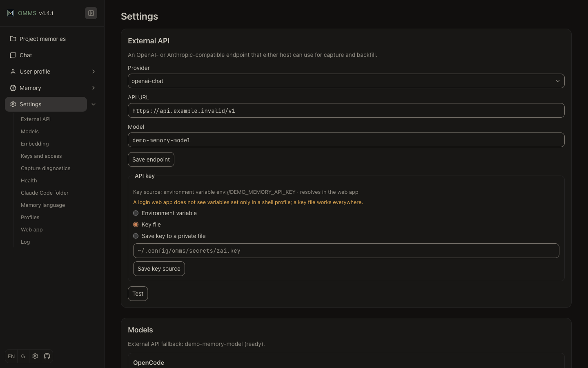Select Save key to a private file
The image size is (588, 368).
click(x=136, y=236)
